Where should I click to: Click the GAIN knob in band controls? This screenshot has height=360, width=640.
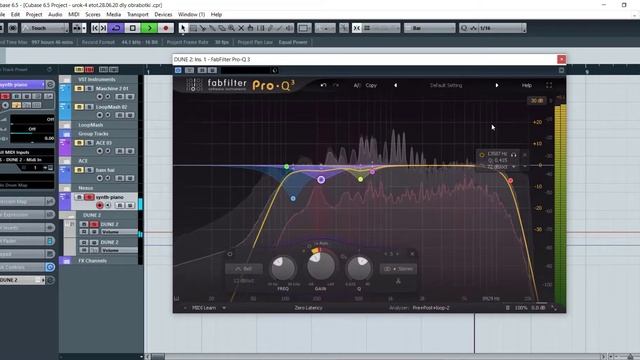click(x=321, y=266)
